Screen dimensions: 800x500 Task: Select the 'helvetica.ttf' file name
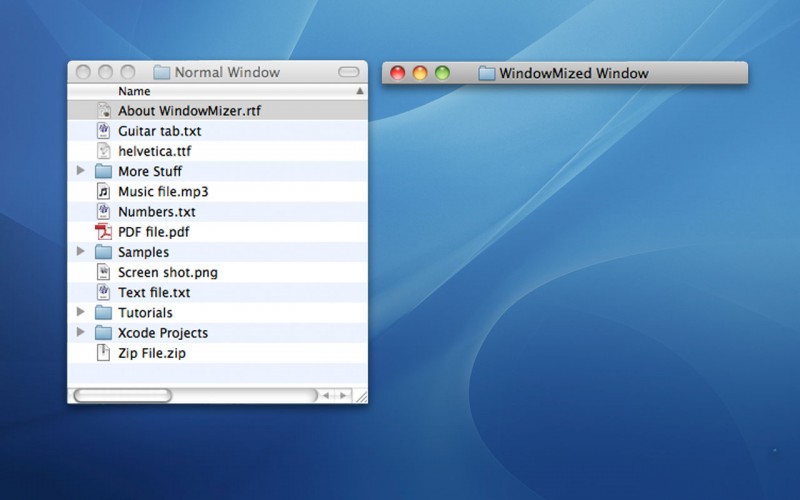click(155, 151)
